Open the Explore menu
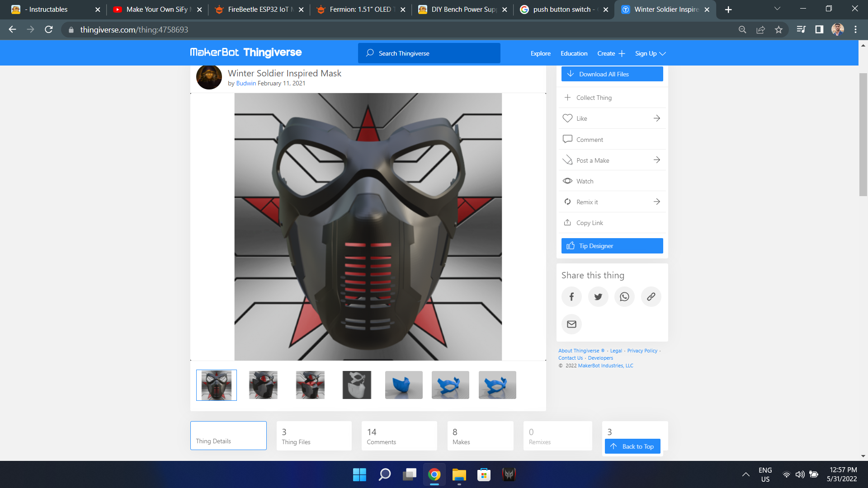This screenshot has height=488, width=868. point(541,53)
